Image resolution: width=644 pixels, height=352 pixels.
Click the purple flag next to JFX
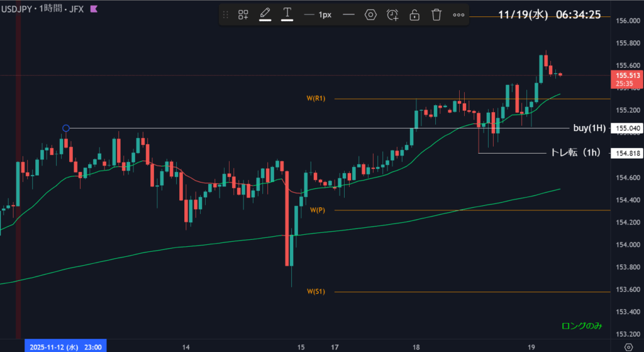94,9
